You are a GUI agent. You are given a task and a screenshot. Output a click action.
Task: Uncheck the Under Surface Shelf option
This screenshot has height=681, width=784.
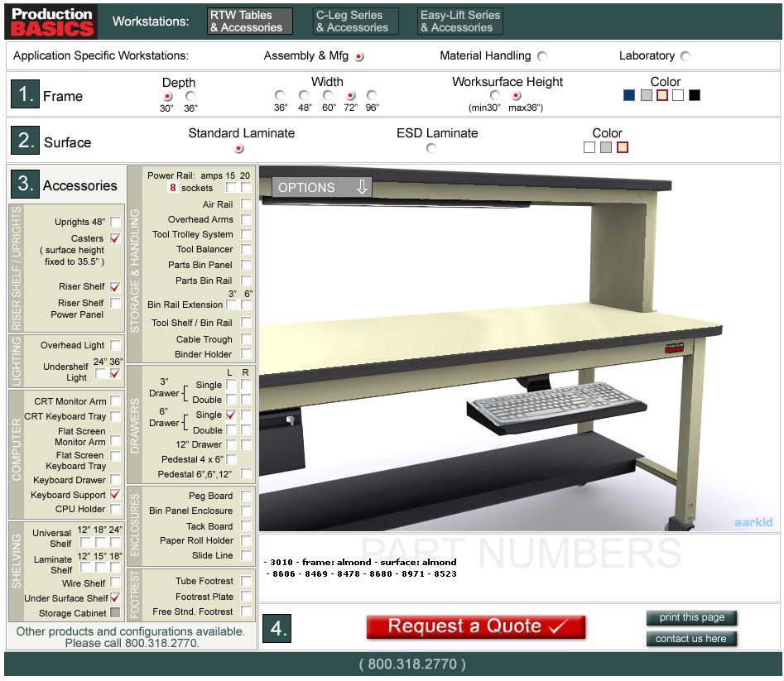click(x=115, y=597)
